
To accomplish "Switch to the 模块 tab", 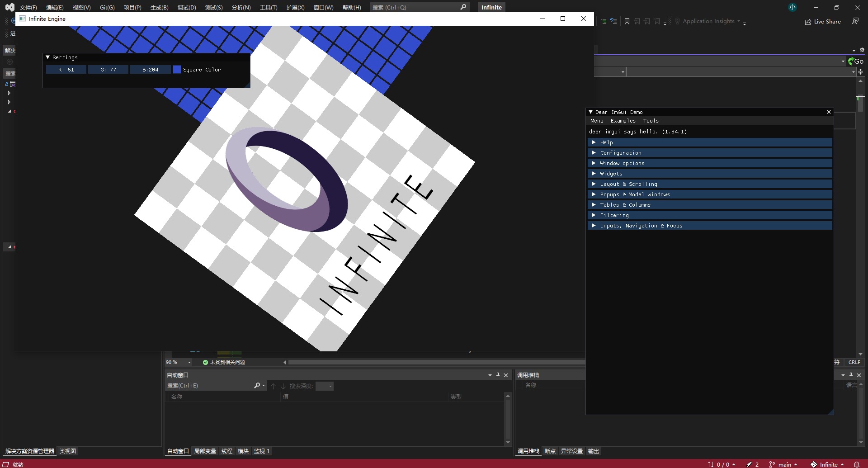I will click(x=243, y=451).
